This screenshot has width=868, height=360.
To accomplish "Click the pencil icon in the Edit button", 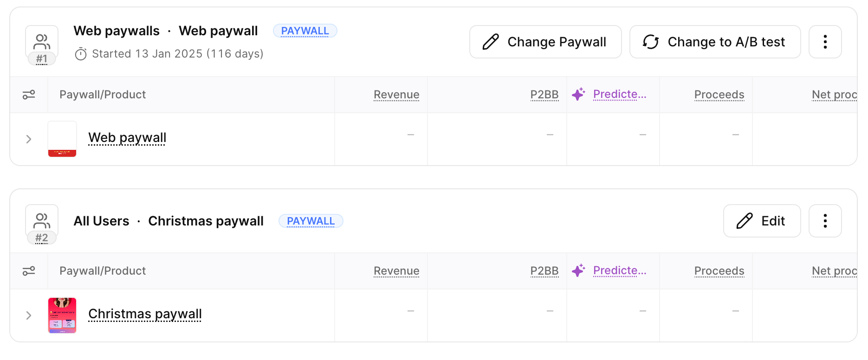I will click(x=745, y=221).
